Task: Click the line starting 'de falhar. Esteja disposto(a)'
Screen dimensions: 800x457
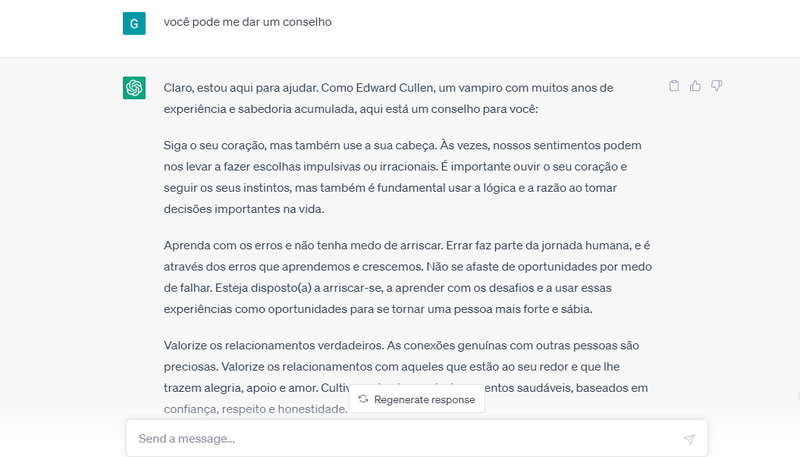Action: click(x=387, y=288)
